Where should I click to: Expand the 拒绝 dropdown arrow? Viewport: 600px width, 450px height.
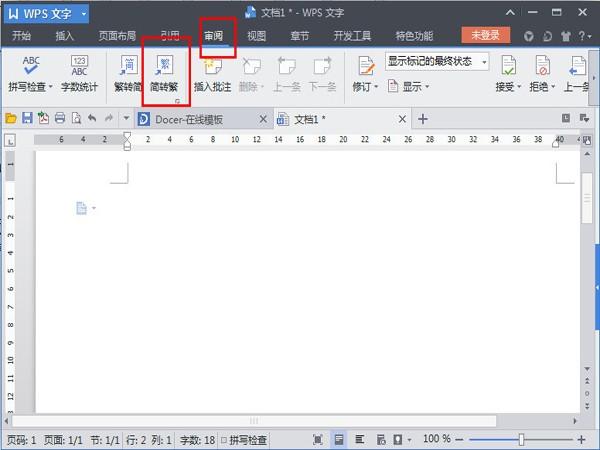553,87
